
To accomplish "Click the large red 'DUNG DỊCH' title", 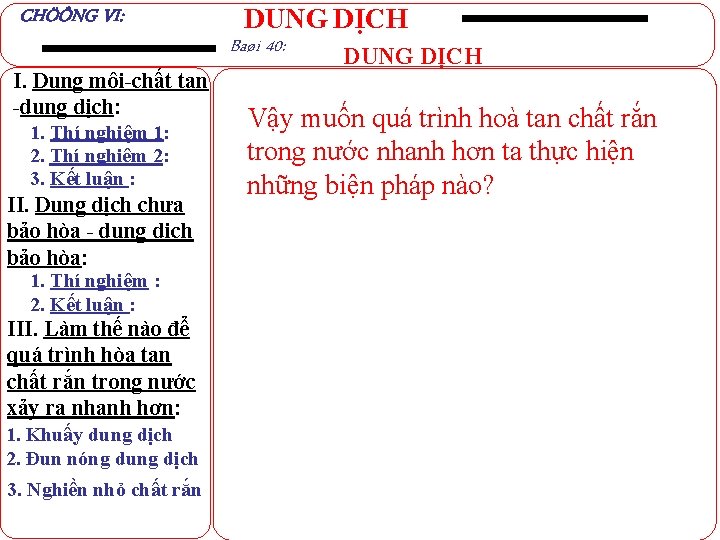I will point(326,20).
